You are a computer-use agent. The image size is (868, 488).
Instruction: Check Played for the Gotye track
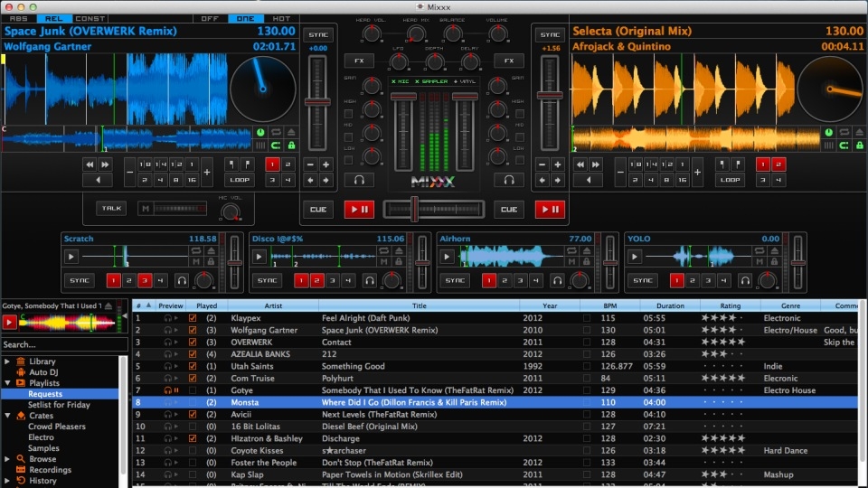(192, 390)
